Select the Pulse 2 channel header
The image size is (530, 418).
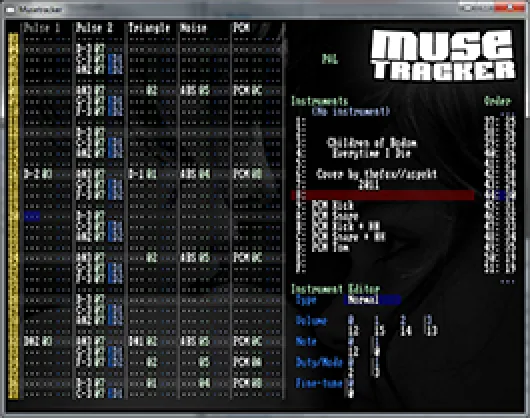coord(94,28)
